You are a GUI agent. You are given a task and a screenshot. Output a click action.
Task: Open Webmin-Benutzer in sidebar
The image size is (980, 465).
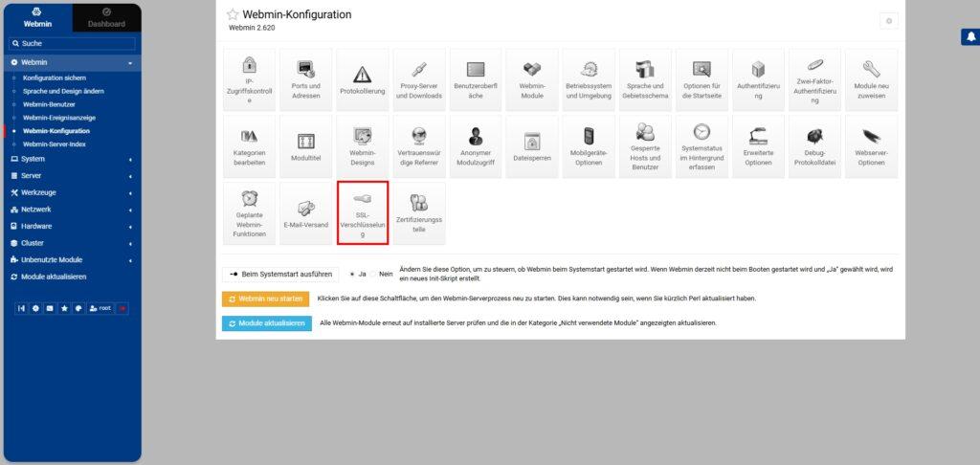[x=49, y=104]
